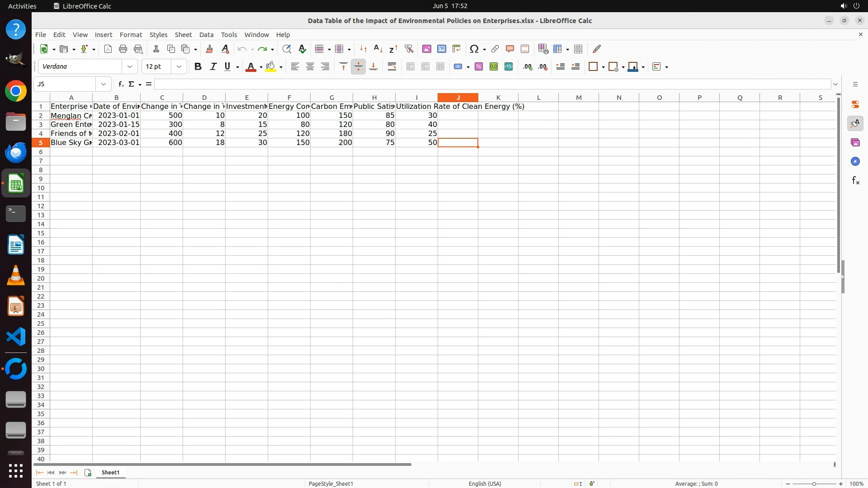Toggle bold formatting
The image size is (868, 488).
(198, 66)
